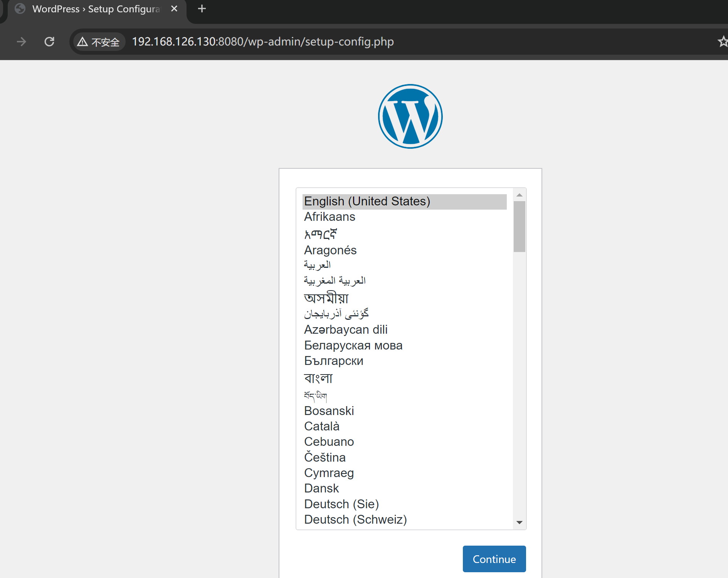
Task: Choose Azərbaycan dili language option
Action: (346, 329)
